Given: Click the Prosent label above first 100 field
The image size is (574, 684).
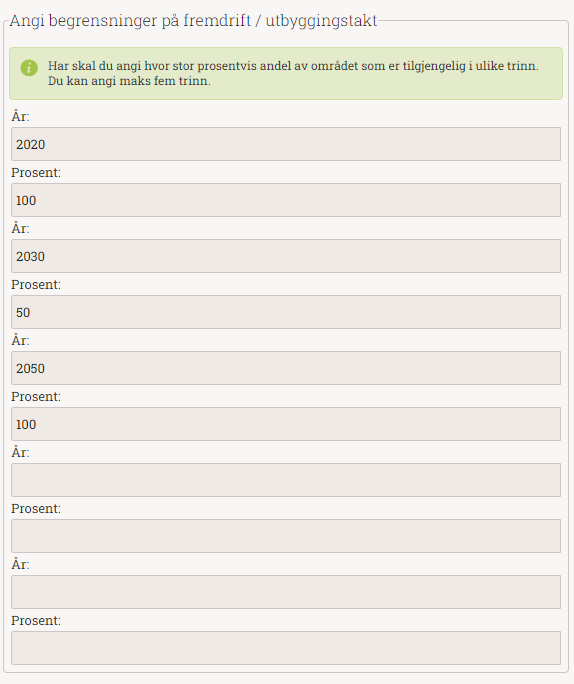Looking at the screenshot, I should tap(36, 172).
